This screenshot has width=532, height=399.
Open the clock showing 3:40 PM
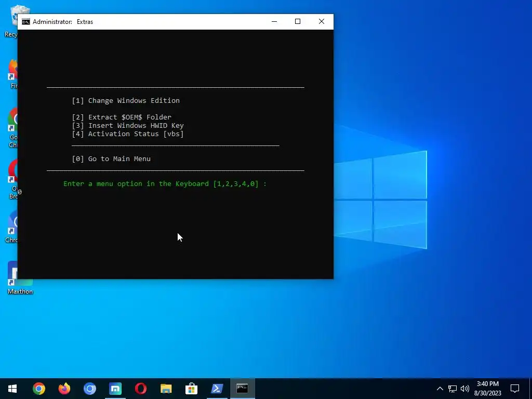[487, 384]
